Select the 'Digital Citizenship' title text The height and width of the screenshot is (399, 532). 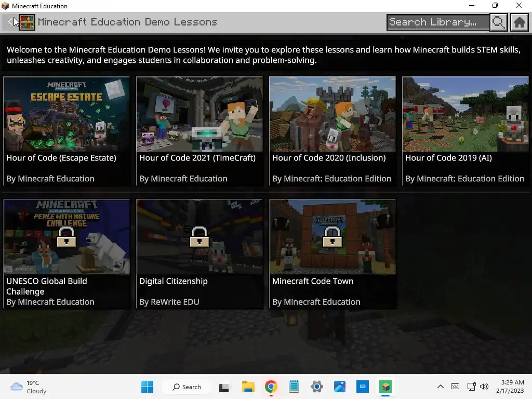[173, 281]
